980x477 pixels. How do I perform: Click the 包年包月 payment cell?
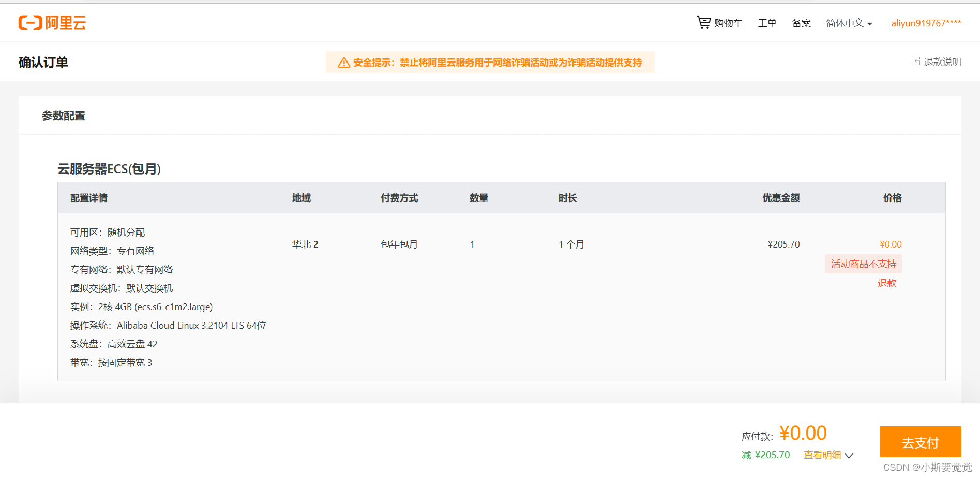coord(399,244)
